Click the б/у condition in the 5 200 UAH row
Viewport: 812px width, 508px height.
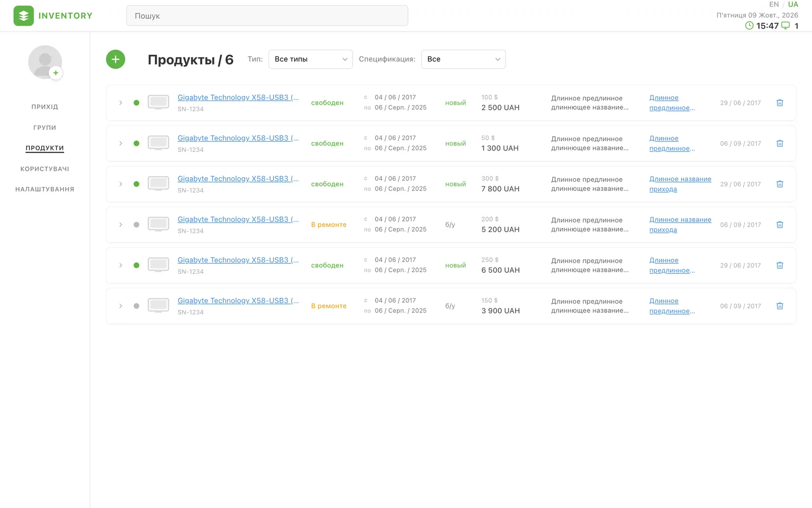450,225
